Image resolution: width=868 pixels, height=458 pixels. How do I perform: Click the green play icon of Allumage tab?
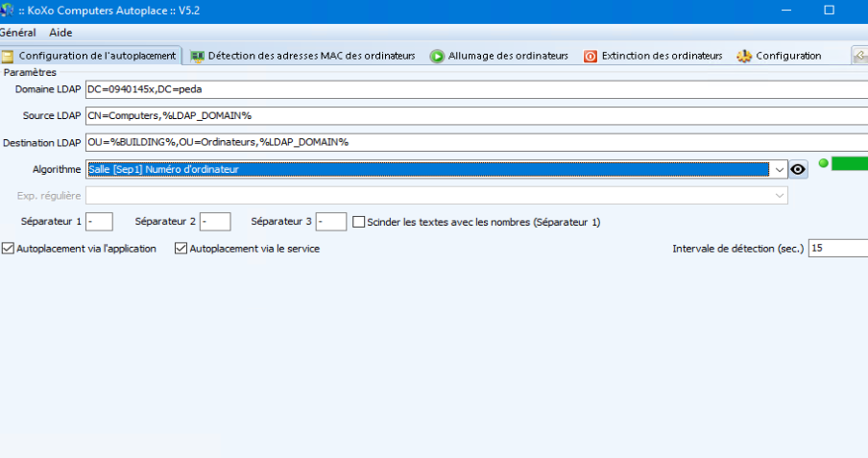437,57
